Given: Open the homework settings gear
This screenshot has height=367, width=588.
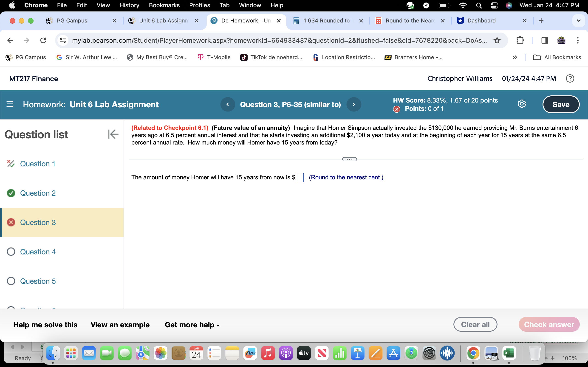Looking at the screenshot, I should tap(522, 104).
